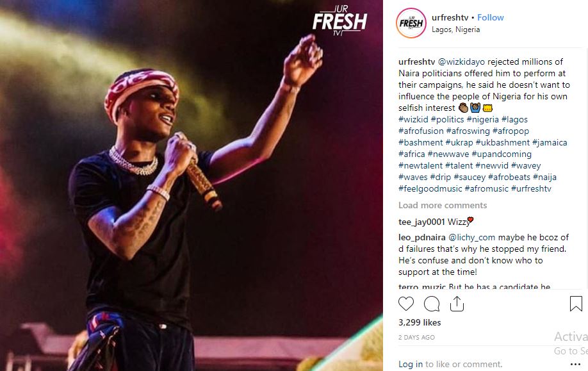
Task: Follow the urfreshtv account
Action: (x=490, y=18)
